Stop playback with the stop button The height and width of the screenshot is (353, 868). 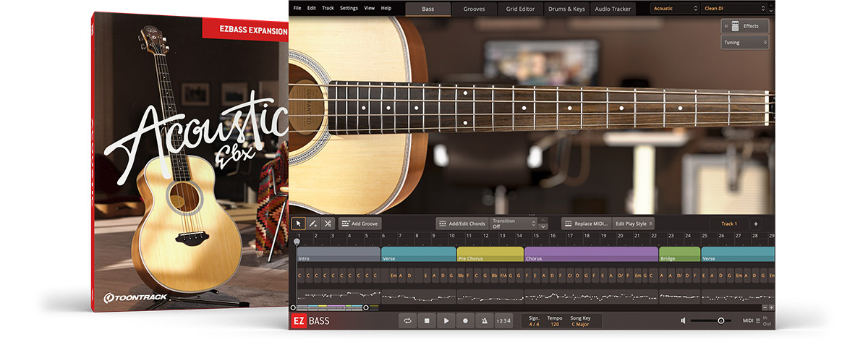tap(427, 320)
